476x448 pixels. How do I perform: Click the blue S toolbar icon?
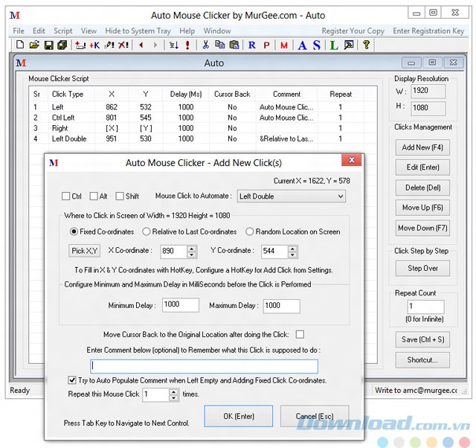317,45
